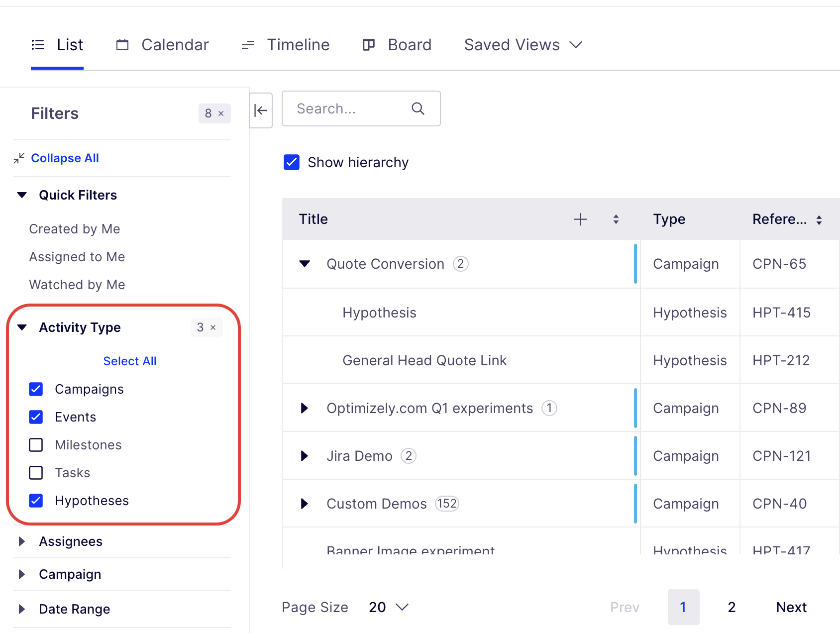This screenshot has height=633, width=840.
Task: Sort by Reference column arrows
Action: click(x=819, y=220)
